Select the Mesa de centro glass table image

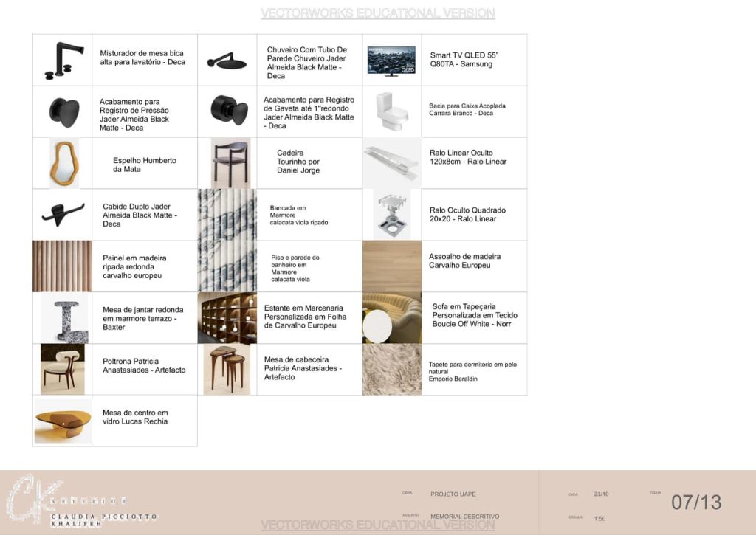coord(63,421)
